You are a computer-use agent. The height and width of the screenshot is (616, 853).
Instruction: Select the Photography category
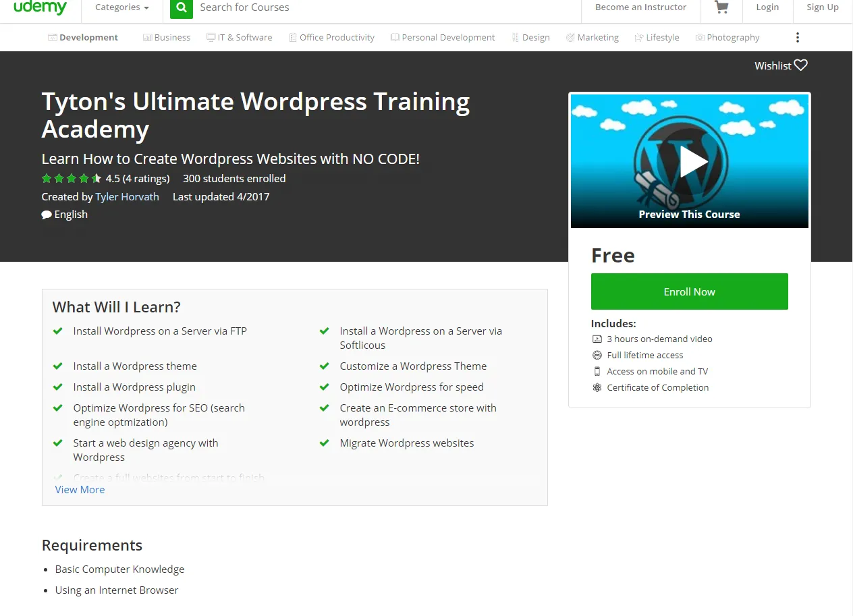[727, 38]
